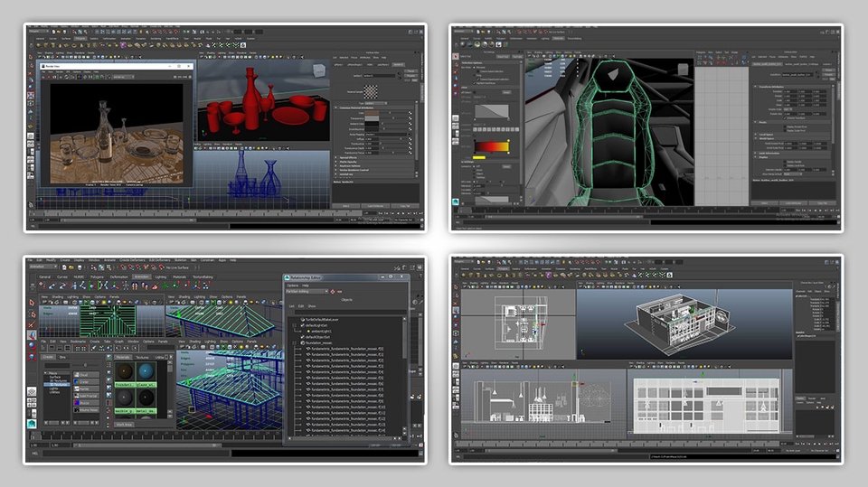Viewport: 868px width, 487px height.
Task: Click Select Tool arrow in top-right Maya toolbox
Action: (456, 56)
